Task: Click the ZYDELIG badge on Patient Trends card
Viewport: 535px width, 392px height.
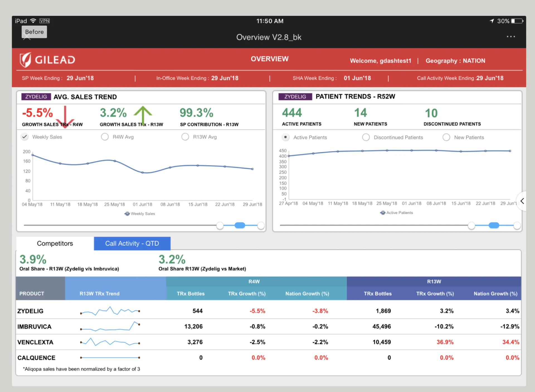Action: (295, 96)
